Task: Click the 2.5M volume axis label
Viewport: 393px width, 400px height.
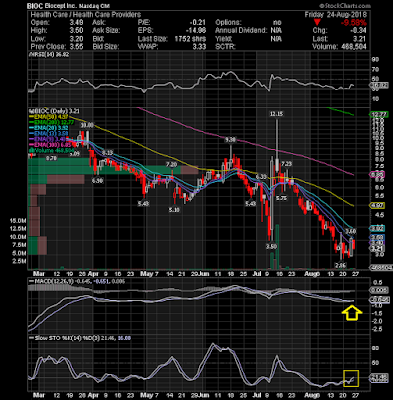Action: [x=20, y=261]
